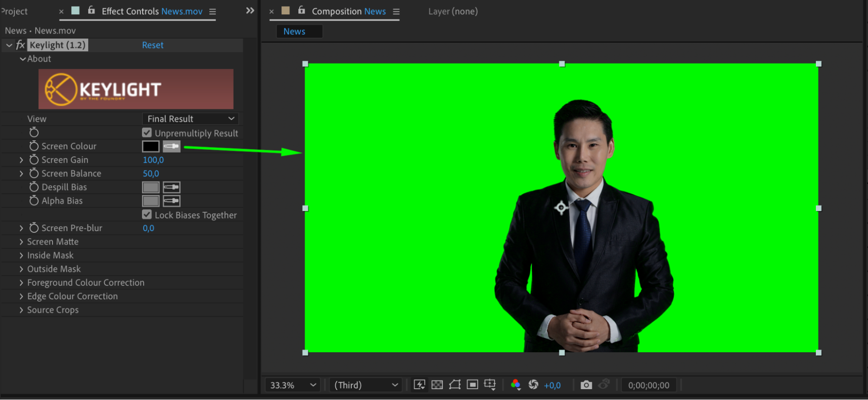Take a snapshot with camera icon
This screenshot has height=400, width=868.
(586, 385)
